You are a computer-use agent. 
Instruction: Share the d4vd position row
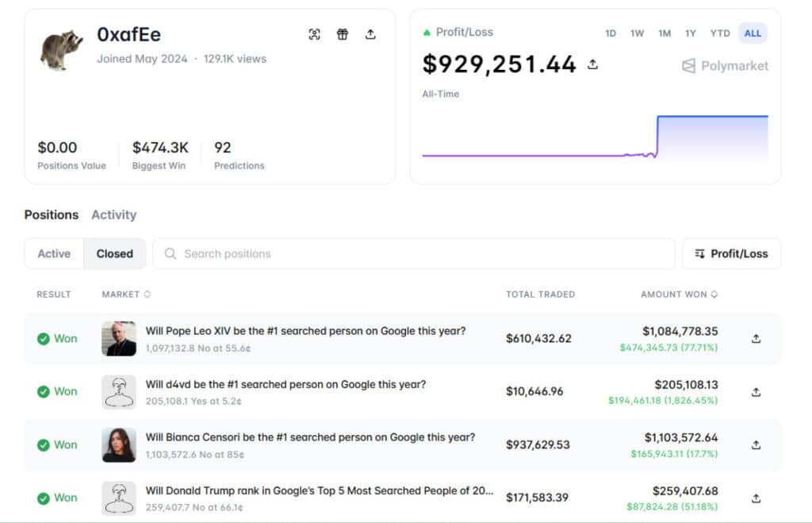[756, 392]
